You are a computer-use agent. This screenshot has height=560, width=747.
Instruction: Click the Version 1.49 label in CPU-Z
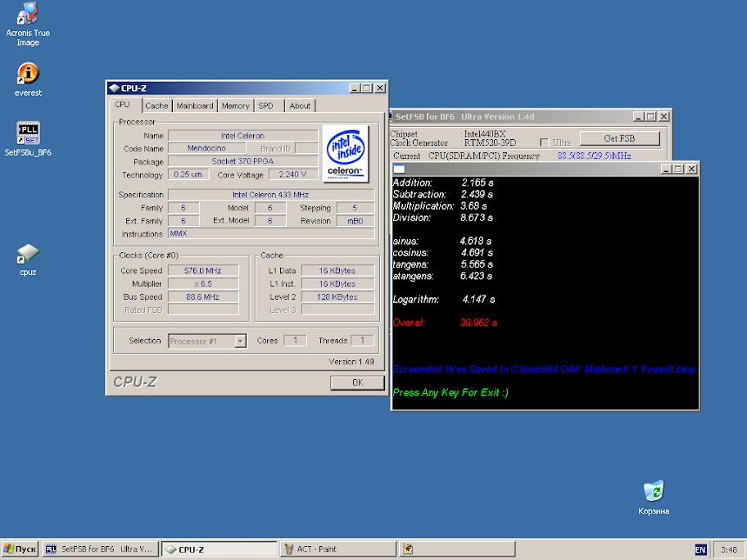pos(351,362)
